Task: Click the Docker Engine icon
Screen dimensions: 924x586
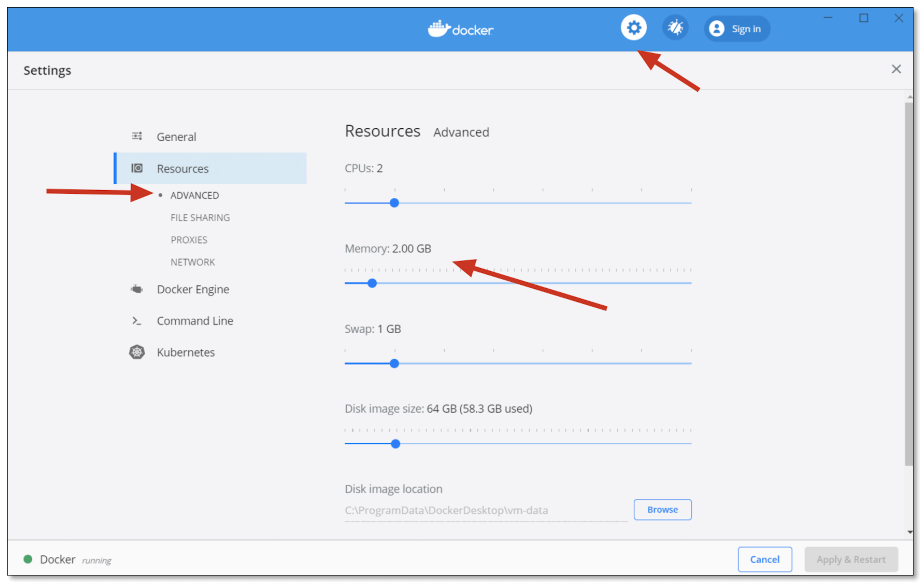Action: 137,289
